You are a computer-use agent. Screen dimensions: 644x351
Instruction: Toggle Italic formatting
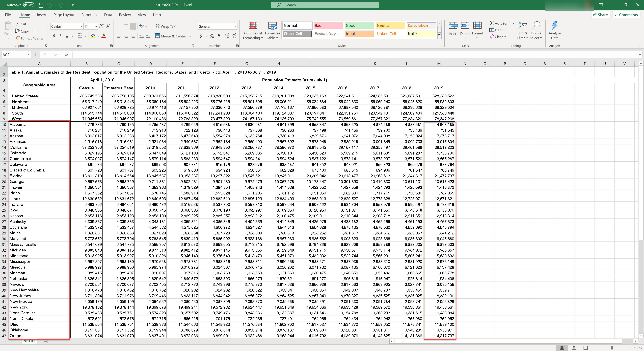(60, 36)
